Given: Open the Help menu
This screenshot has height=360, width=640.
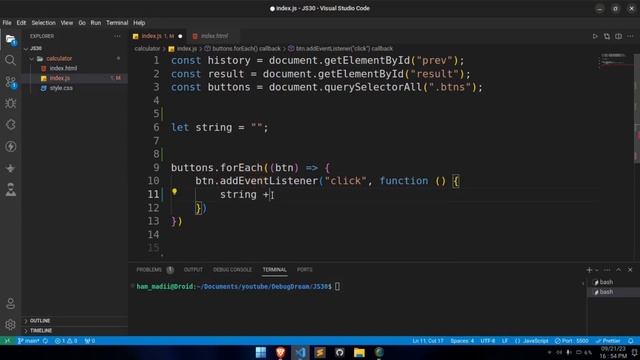Looking at the screenshot, I should pyautogui.click(x=139, y=23).
